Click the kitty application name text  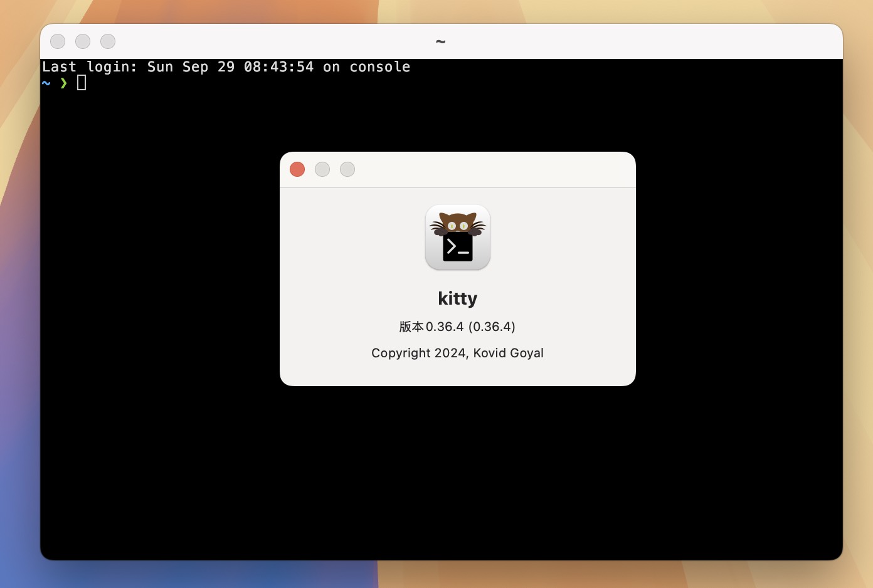point(458,299)
